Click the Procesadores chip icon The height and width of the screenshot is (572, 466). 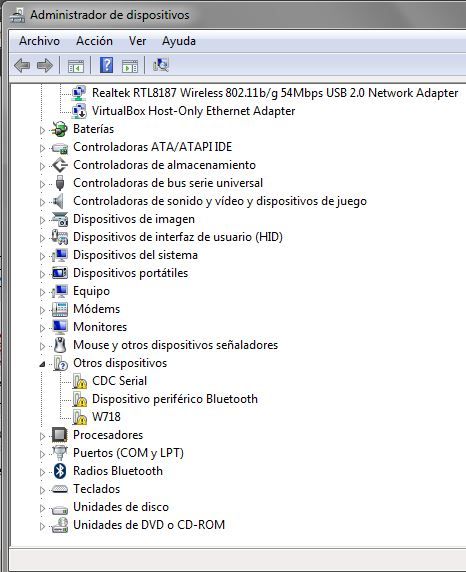[x=59, y=435]
